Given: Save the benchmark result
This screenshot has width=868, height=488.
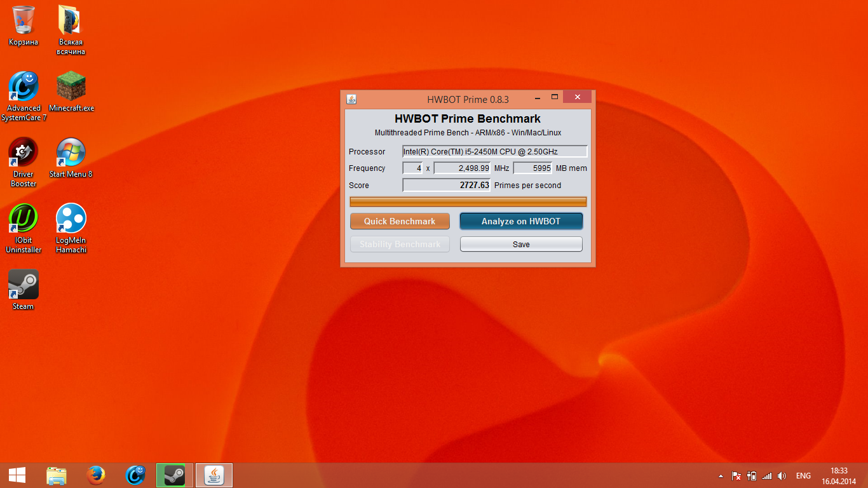Looking at the screenshot, I should [x=521, y=244].
